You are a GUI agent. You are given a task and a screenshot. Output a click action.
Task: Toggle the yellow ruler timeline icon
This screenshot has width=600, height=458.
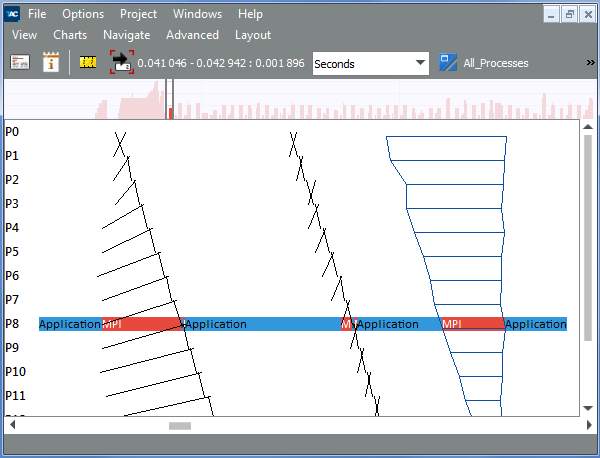[x=88, y=62]
